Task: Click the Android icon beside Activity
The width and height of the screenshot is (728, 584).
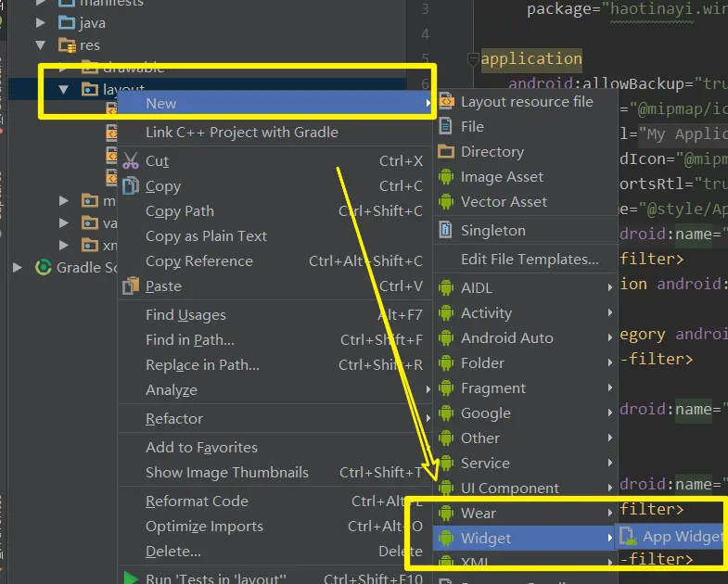Action: (446, 313)
